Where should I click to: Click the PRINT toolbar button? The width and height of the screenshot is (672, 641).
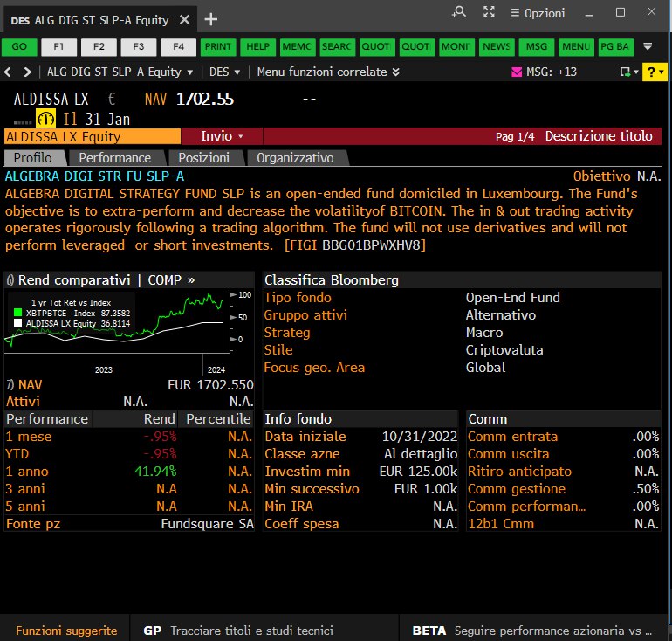[218, 47]
